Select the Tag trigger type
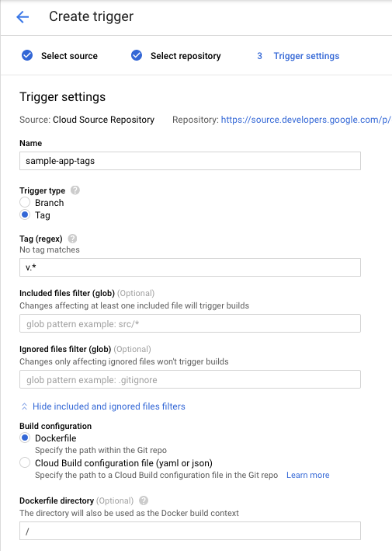The height and width of the screenshot is (551, 392). (25, 214)
